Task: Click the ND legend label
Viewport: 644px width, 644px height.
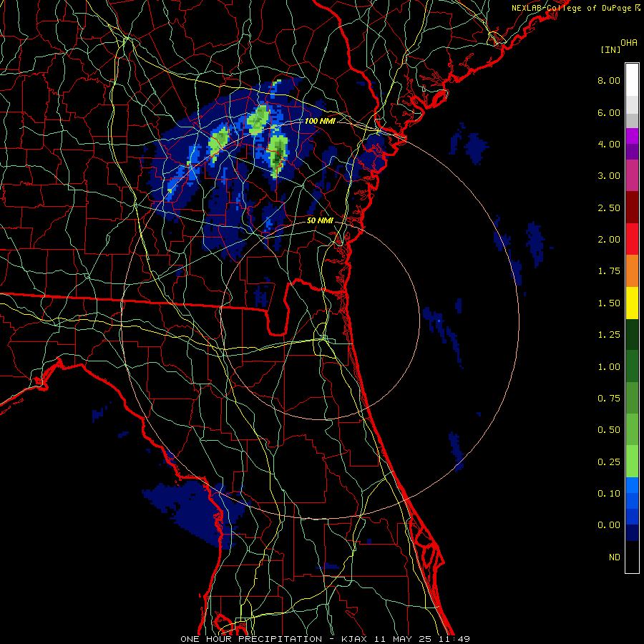Action: (615, 557)
